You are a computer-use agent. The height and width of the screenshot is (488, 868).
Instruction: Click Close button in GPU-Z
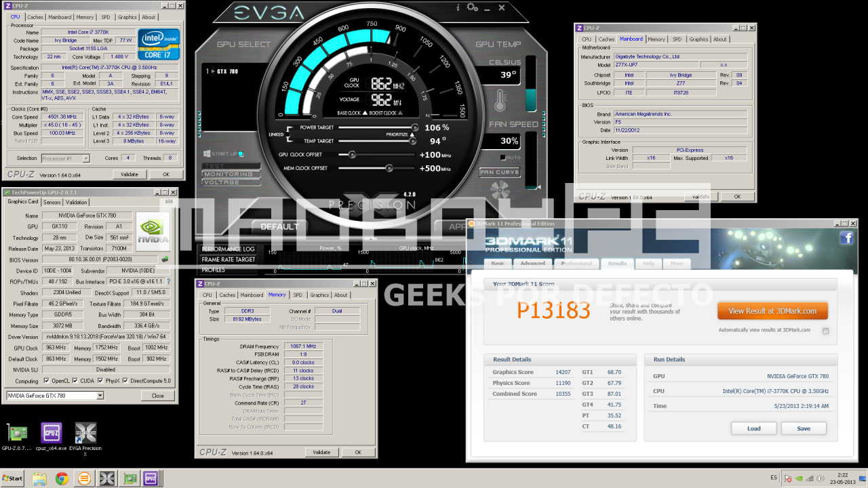point(157,396)
